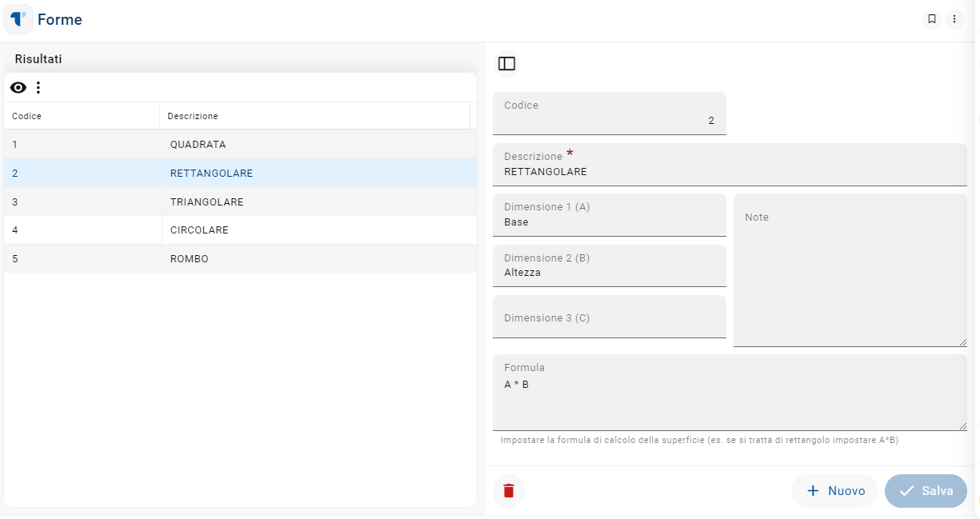The image size is (980, 519).
Task: Toggle column visibility with the eye icon
Action: click(18, 88)
